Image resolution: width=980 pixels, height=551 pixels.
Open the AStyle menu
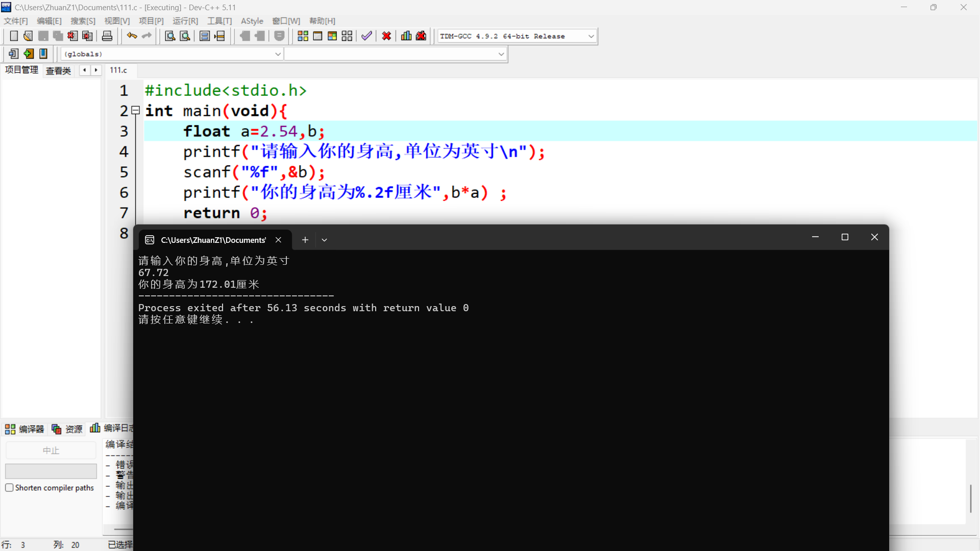(252, 21)
